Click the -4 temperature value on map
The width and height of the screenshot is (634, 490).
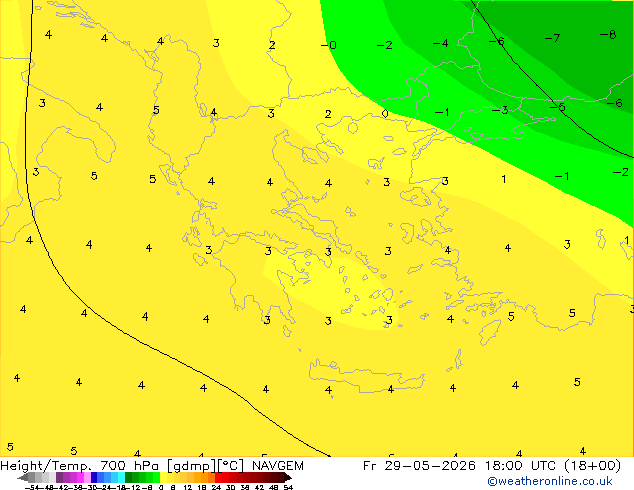point(440,43)
